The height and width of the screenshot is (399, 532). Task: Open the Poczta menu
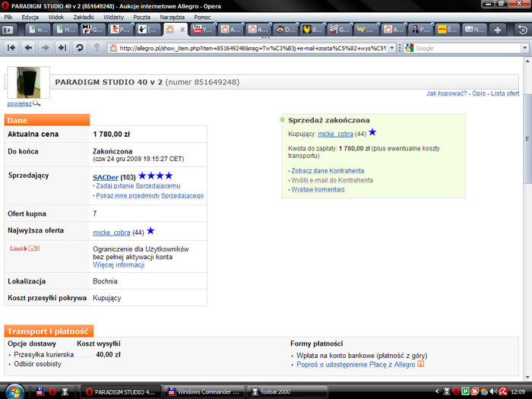pyautogui.click(x=141, y=17)
